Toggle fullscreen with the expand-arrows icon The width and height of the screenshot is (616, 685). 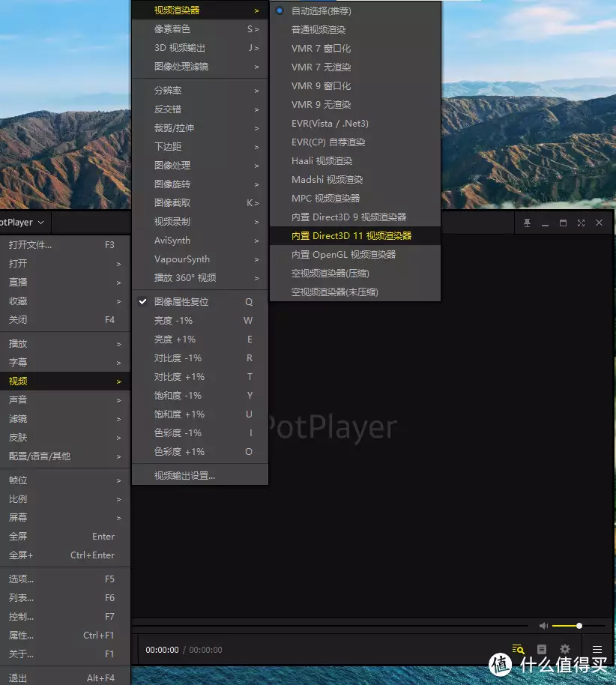581,223
